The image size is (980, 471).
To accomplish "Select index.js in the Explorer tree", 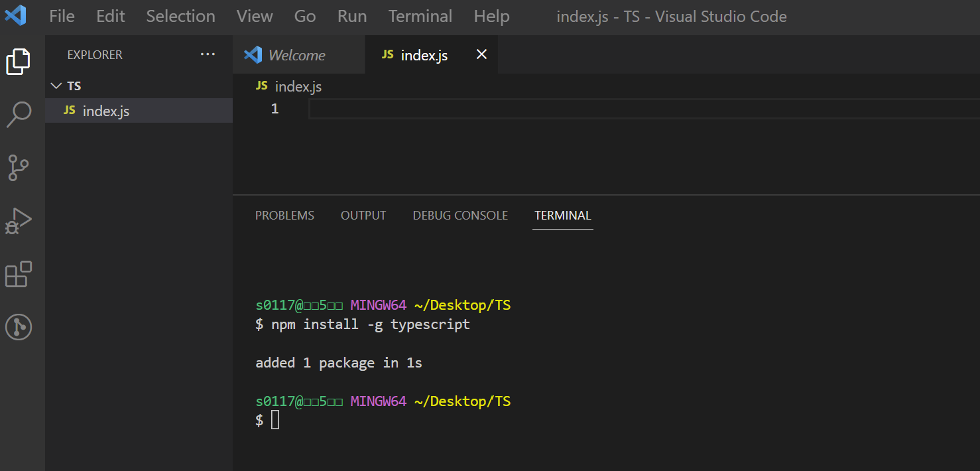I will 139,111.
